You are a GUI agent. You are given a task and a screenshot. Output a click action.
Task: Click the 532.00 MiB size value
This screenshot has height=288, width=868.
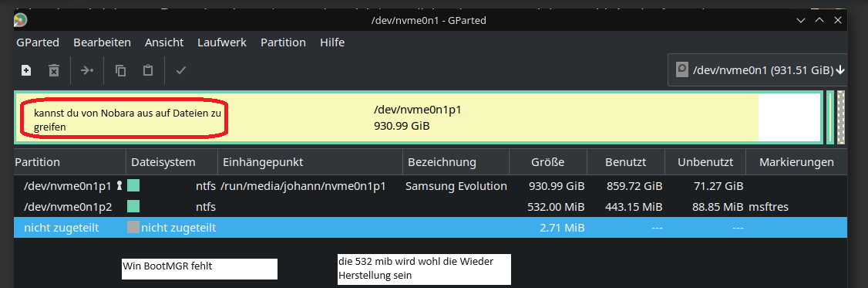pos(555,207)
